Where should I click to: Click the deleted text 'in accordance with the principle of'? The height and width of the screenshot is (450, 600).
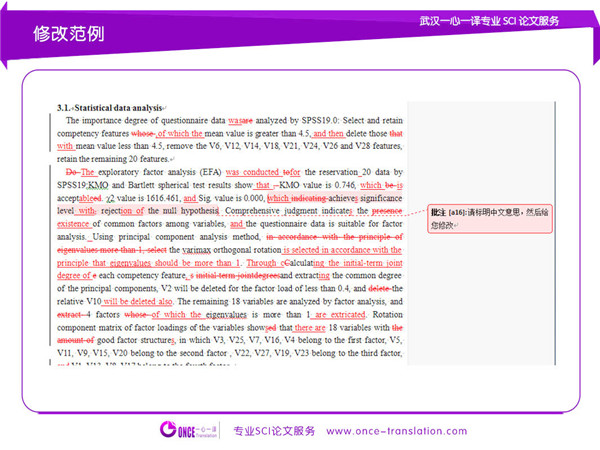pos(334,237)
